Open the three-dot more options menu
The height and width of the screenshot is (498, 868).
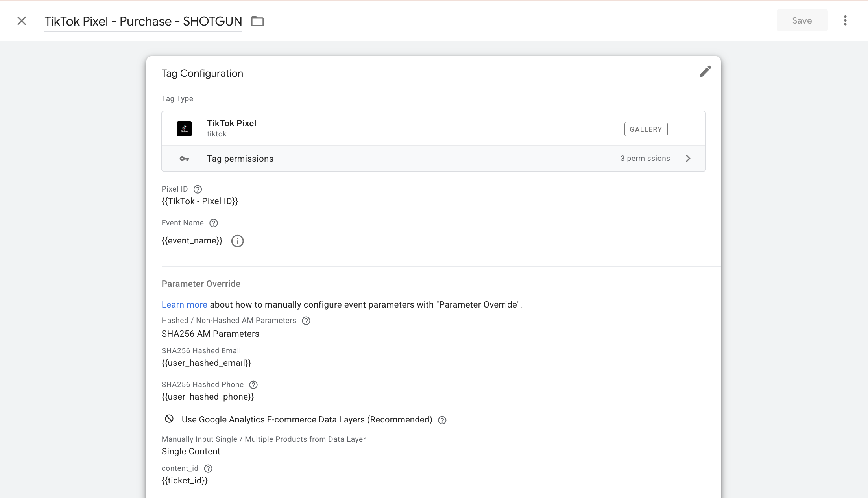845,20
